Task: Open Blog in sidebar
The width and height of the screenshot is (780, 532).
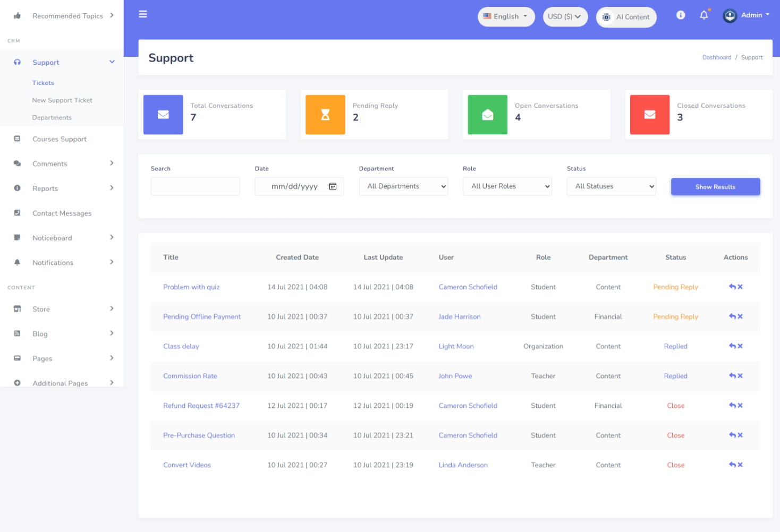Action: coord(40,334)
